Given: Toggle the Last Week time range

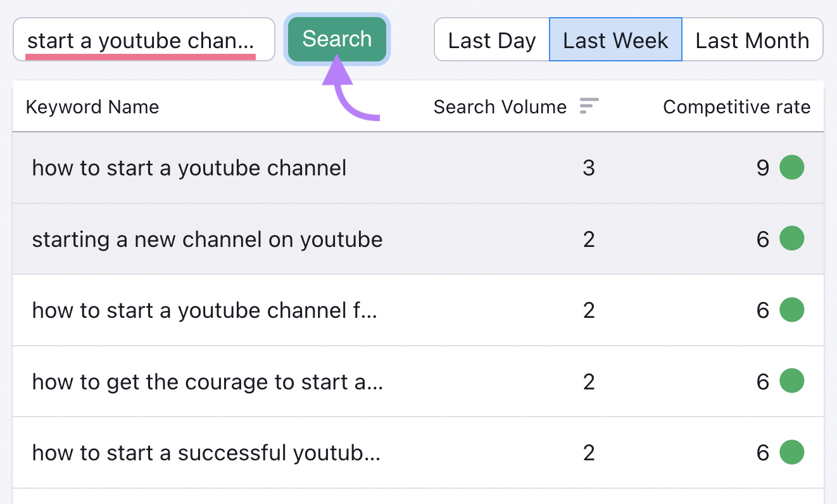Looking at the screenshot, I should point(615,40).
